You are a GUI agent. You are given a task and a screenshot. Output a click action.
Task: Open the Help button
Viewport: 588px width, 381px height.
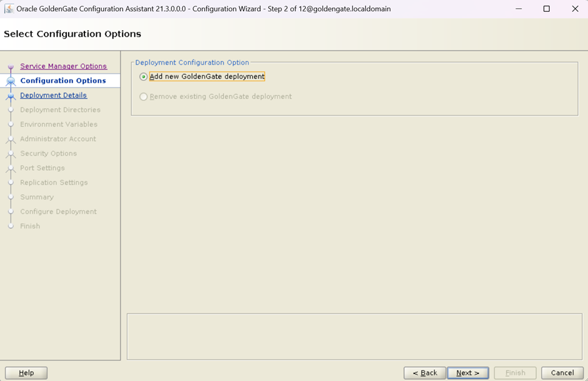[26, 373]
